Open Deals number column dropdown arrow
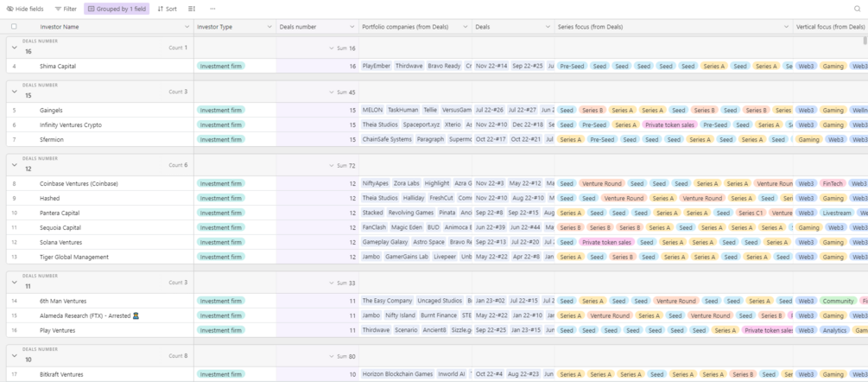This screenshot has width=868, height=382. coord(352,27)
